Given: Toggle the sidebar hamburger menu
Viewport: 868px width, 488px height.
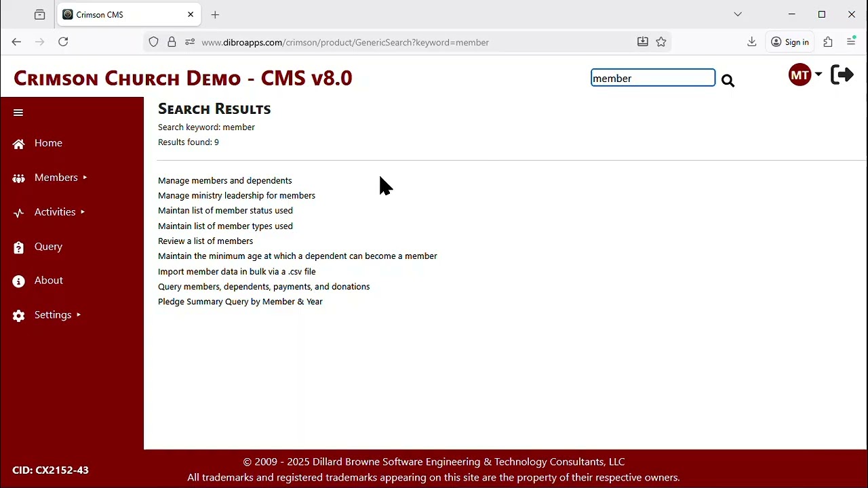Looking at the screenshot, I should point(18,113).
